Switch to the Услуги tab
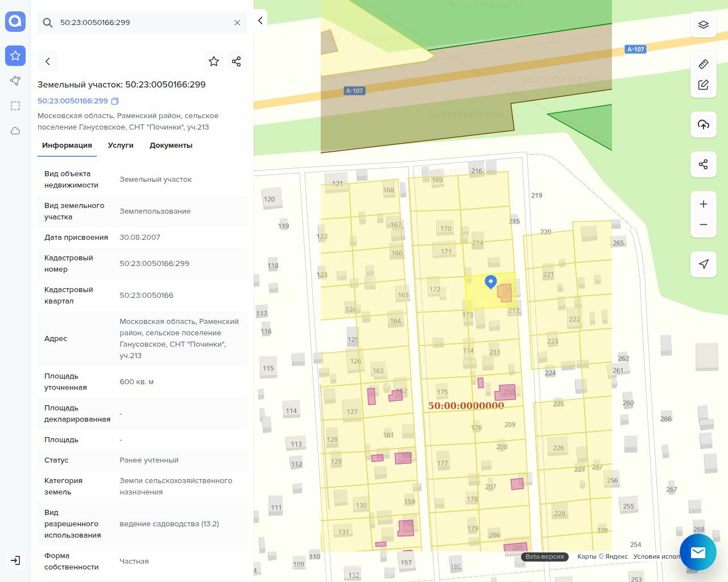Screen dimensions: 728x582 (121, 145)
